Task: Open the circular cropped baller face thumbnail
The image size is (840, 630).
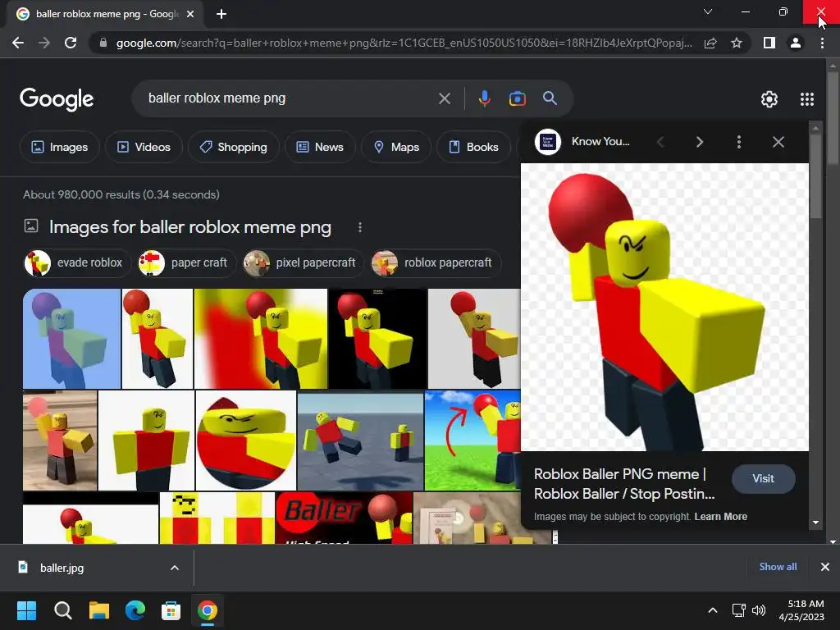Action: click(x=246, y=441)
